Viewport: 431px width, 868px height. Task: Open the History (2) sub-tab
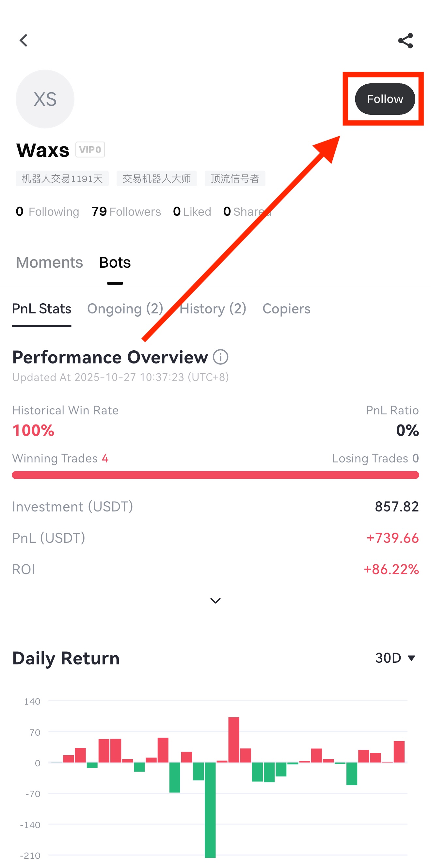pyautogui.click(x=213, y=309)
